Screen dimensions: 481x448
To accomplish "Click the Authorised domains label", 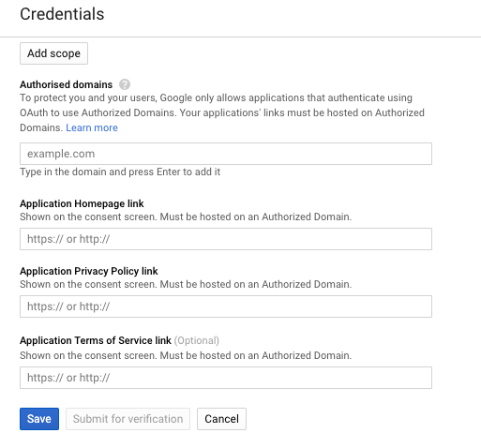I will point(66,84).
